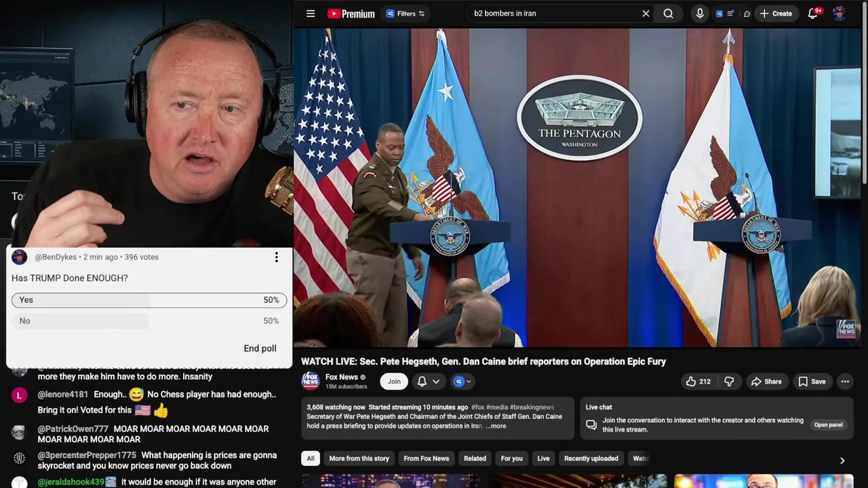Screen dimensions: 868x488
Task: Open the Fox News channel name link
Action: click(342, 377)
